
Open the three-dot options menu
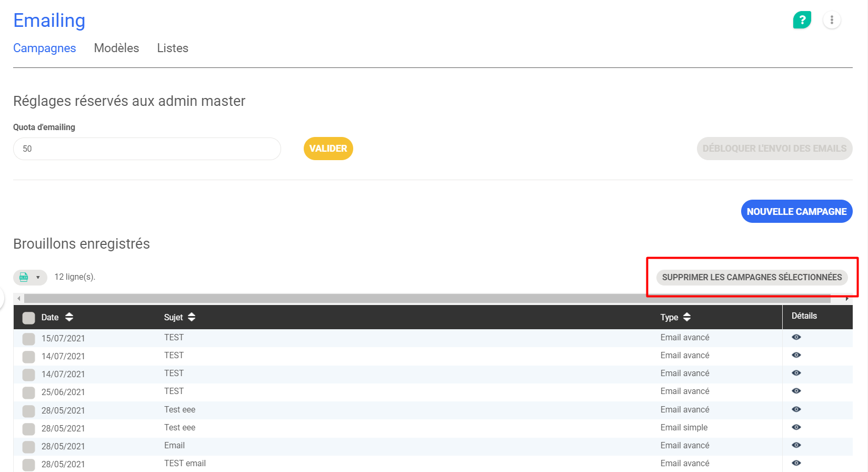point(832,20)
